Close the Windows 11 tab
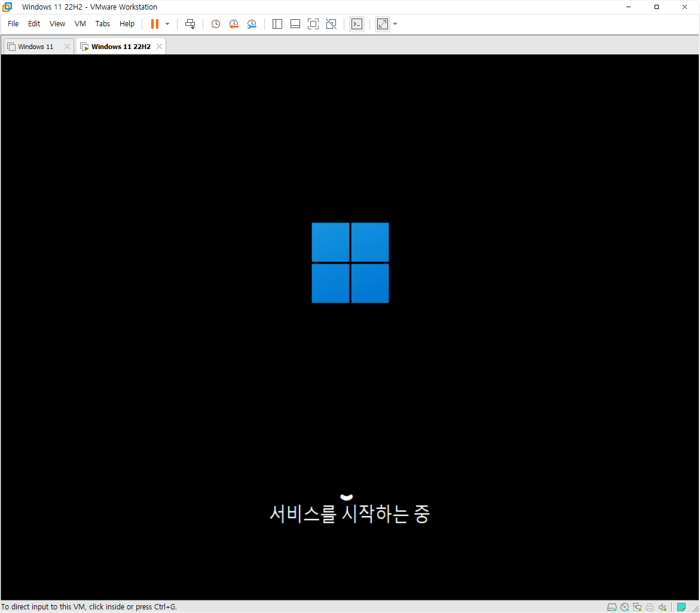700x613 pixels. point(67,47)
